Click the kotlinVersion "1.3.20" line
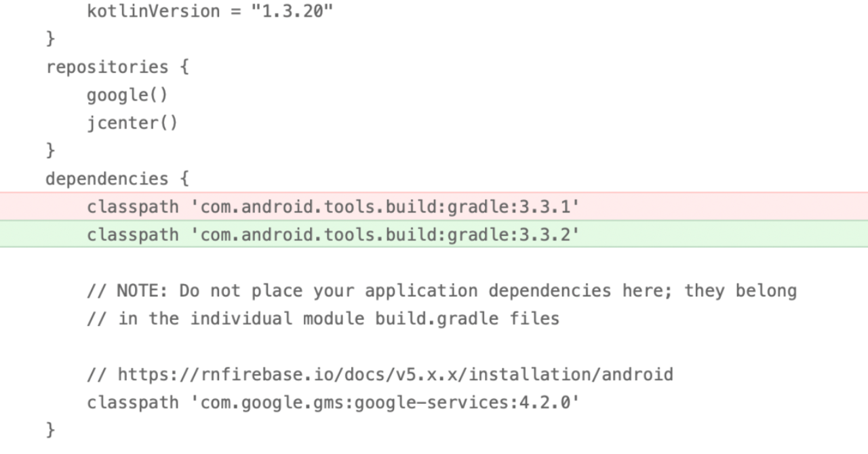 pyautogui.click(x=210, y=12)
